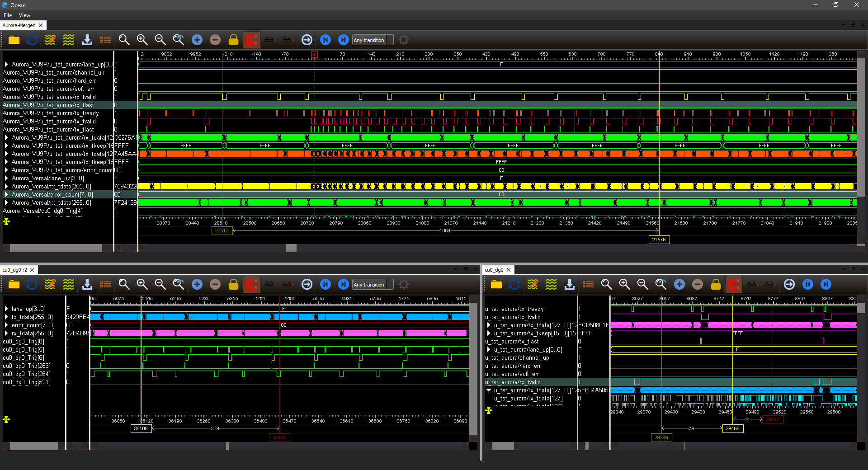
Task: Toggle the yellow lock in top toolbar
Action: point(233,40)
